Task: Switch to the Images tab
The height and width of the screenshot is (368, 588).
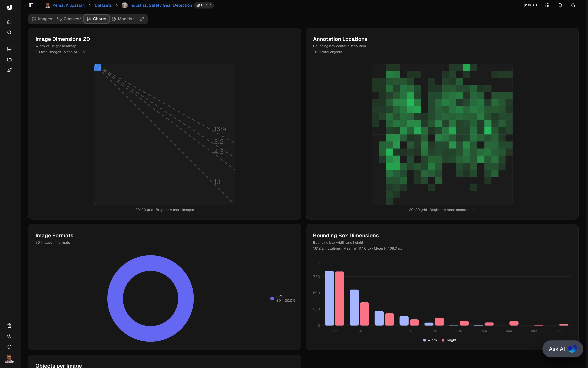Action: [42, 19]
